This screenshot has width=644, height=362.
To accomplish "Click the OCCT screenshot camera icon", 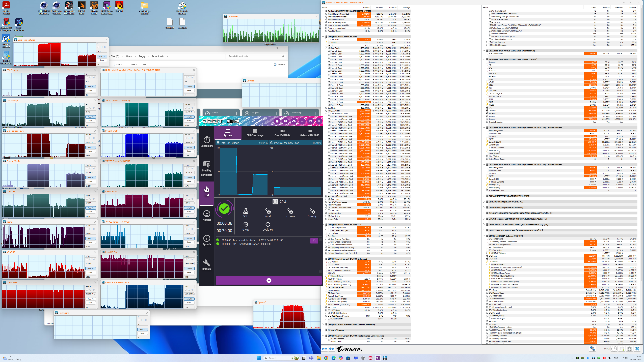I will [x=285, y=121].
